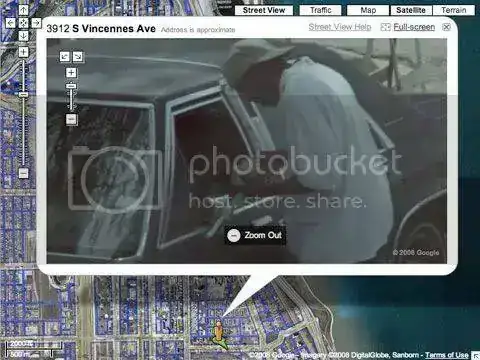This screenshot has width=480, height=360.
Task: Click the map zoom slider handle
Action: pos(23,95)
